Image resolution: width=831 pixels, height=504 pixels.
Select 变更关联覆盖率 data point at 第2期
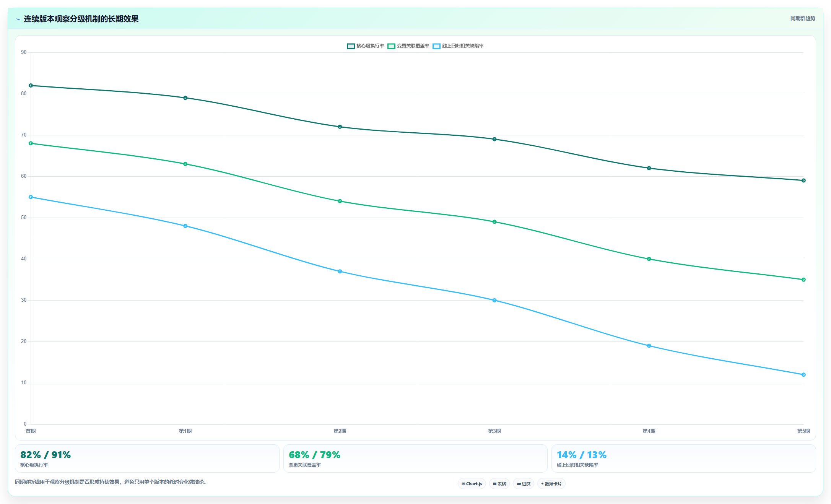[340, 201]
